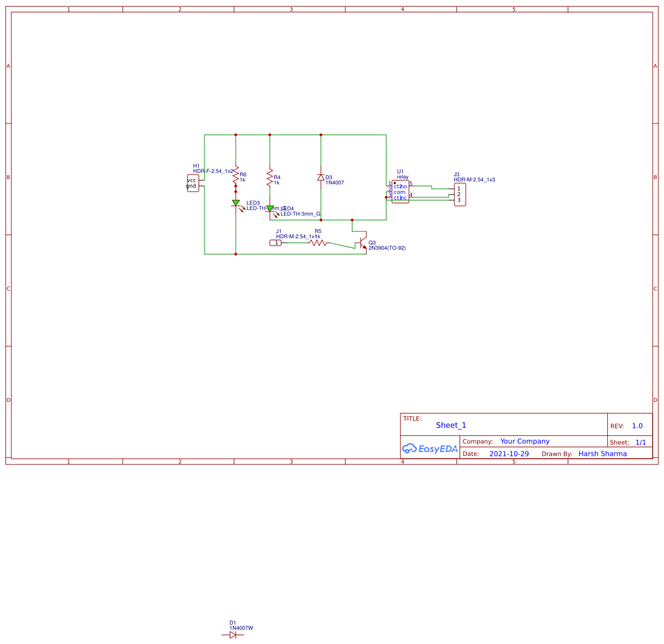664x644 pixels.
Task: Select the date 2021-10-29 text
Action: click(510, 454)
